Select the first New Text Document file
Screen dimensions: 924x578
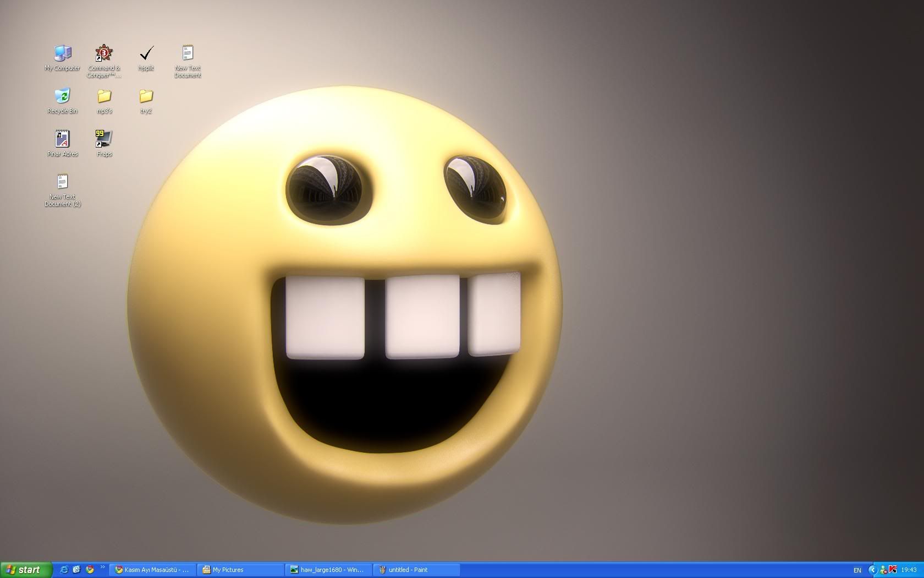click(x=188, y=53)
